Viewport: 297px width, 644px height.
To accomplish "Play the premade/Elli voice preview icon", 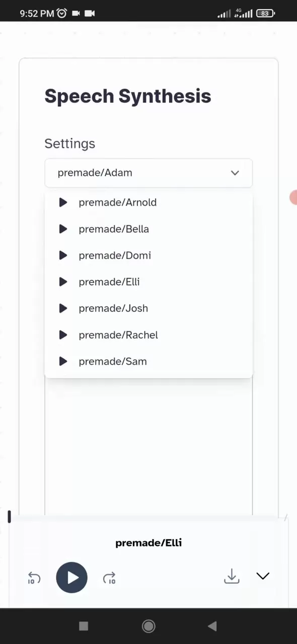I will pyautogui.click(x=63, y=282).
